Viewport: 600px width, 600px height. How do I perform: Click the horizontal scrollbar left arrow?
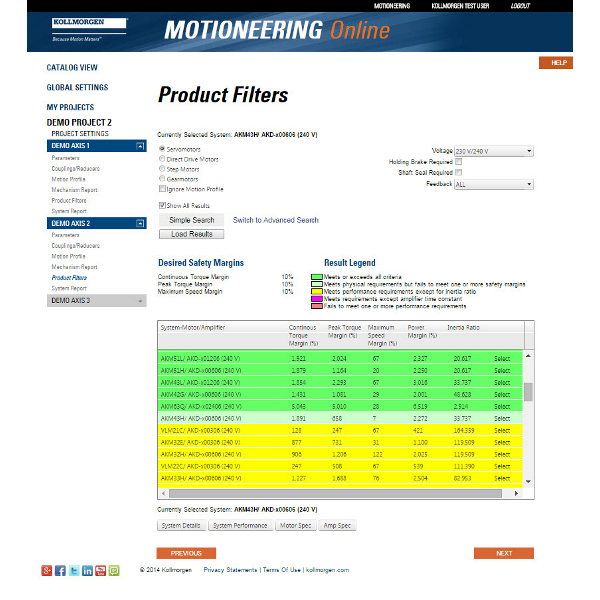click(x=163, y=493)
